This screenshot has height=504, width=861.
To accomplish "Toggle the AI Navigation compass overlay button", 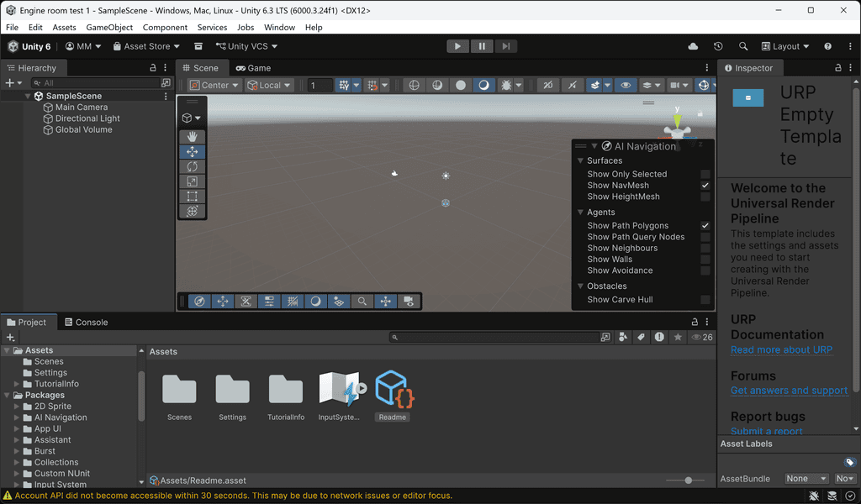I will point(200,301).
